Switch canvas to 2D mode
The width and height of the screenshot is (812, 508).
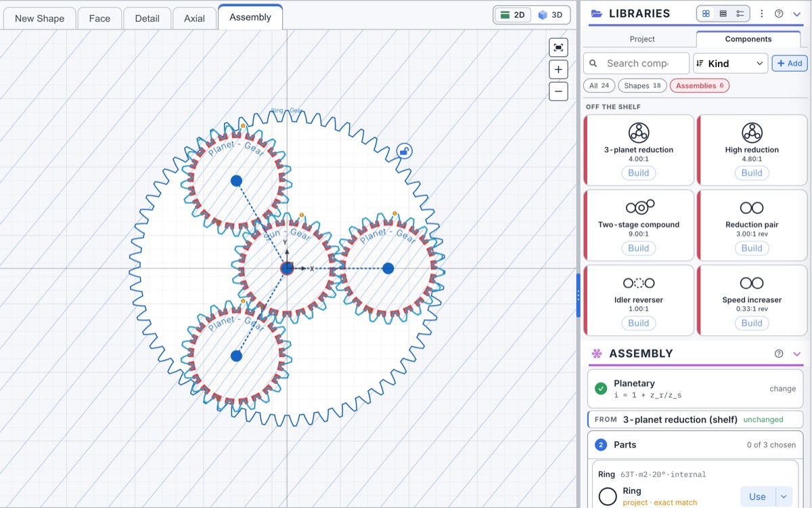(x=513, y=15)
